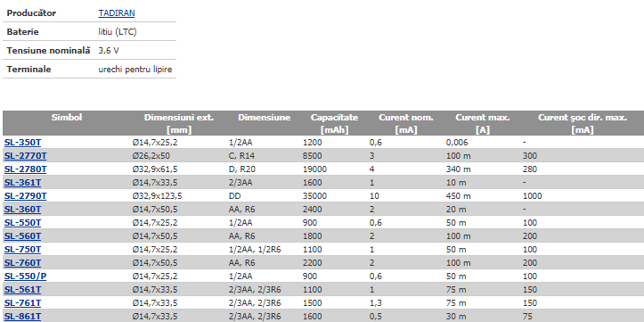Open the SL-550/P product page

tap(25, 276)
